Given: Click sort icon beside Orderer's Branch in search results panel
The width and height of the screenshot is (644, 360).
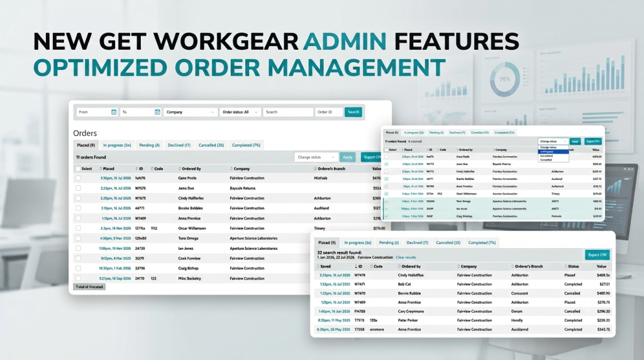Looking at the screenshot, I should (x=513, y=267).
